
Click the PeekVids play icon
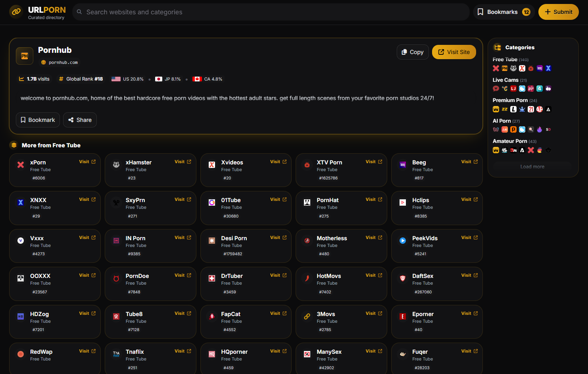(403, 241)
